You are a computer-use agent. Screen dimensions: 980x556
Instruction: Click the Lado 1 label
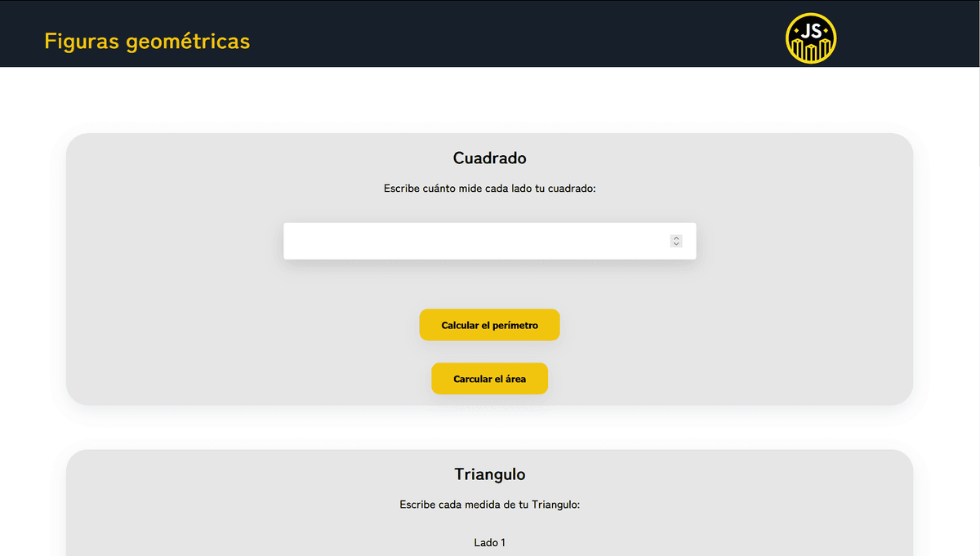489,542
